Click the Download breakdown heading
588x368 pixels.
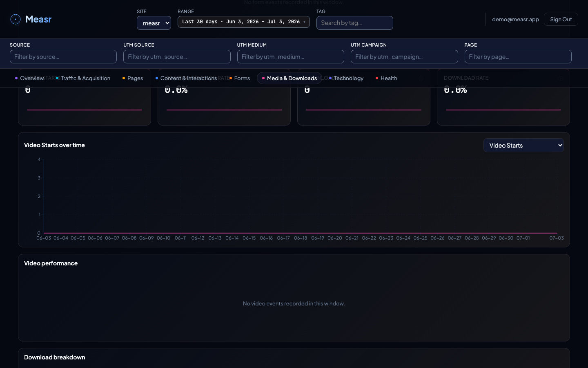(55, 357)
